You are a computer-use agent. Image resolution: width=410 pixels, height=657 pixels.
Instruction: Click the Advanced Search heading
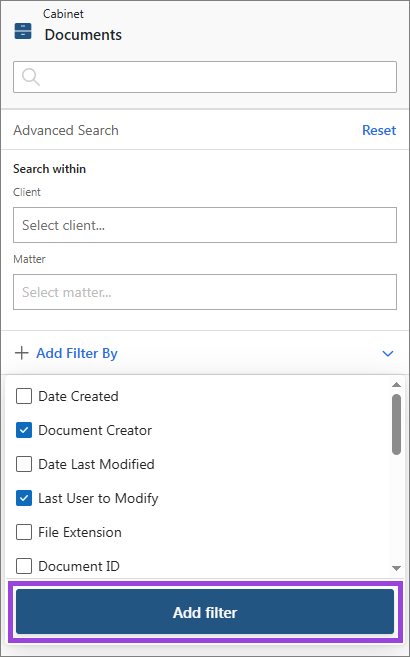pyautogui.click(x=66, y=130)
